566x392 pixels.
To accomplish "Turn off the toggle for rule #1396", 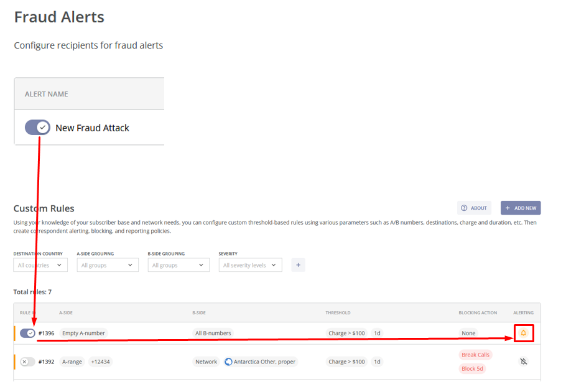I will click(x=27, y=333).
